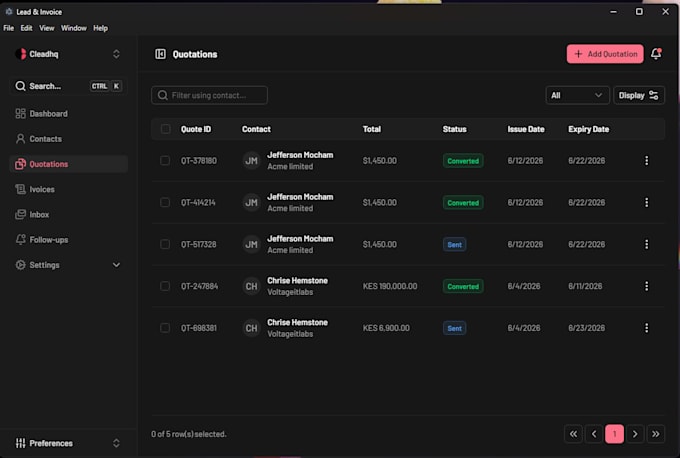Click the JM avatar on QT-378180 row

(251, 160)
